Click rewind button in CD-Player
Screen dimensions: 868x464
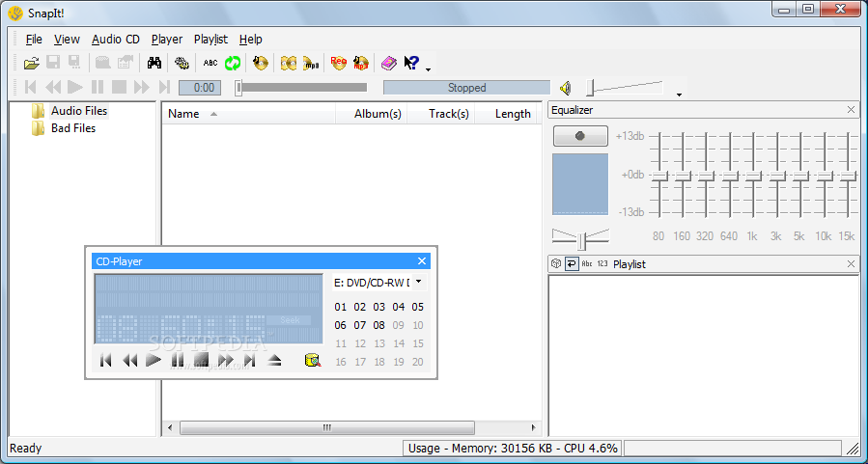pos(129,361)
